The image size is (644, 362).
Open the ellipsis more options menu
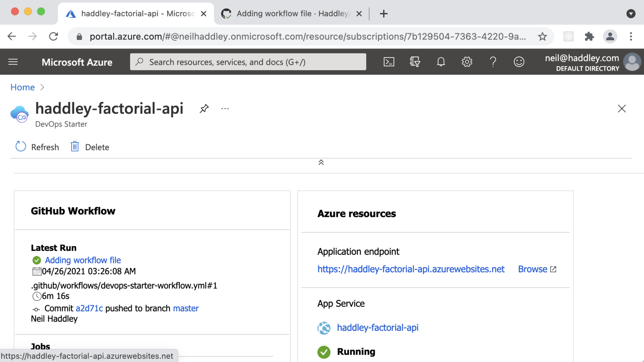point(225,109)
